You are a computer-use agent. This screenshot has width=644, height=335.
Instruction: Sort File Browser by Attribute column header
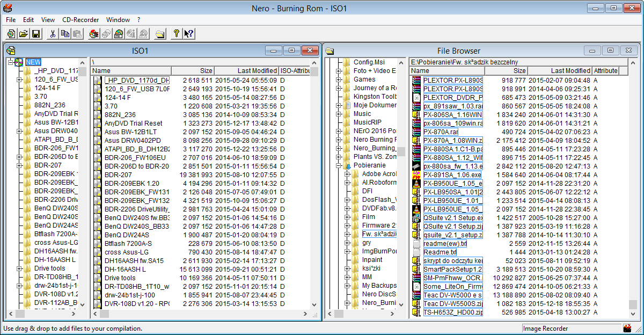pos(605,71)
